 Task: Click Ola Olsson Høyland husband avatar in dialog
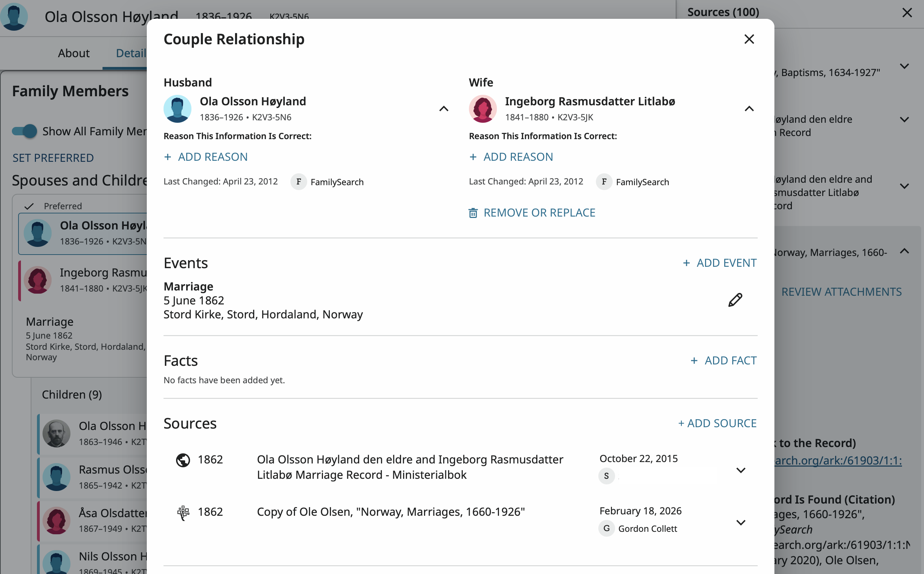[x=177, y=109]
